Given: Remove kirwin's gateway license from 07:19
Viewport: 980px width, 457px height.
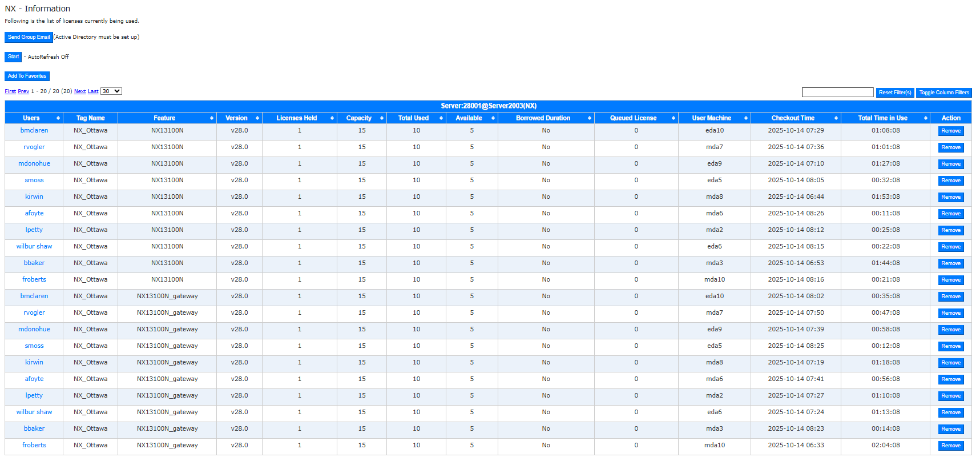Looking at the screenshot, I should (951, 363).
